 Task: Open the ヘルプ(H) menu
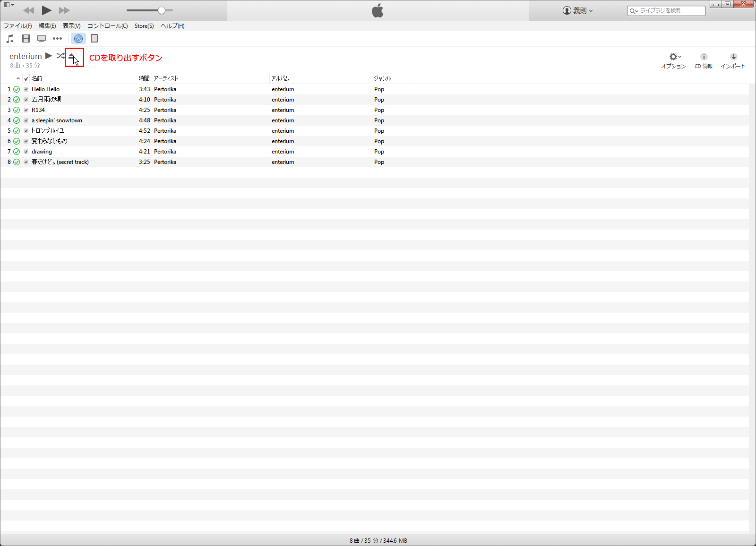coord(172,26)
